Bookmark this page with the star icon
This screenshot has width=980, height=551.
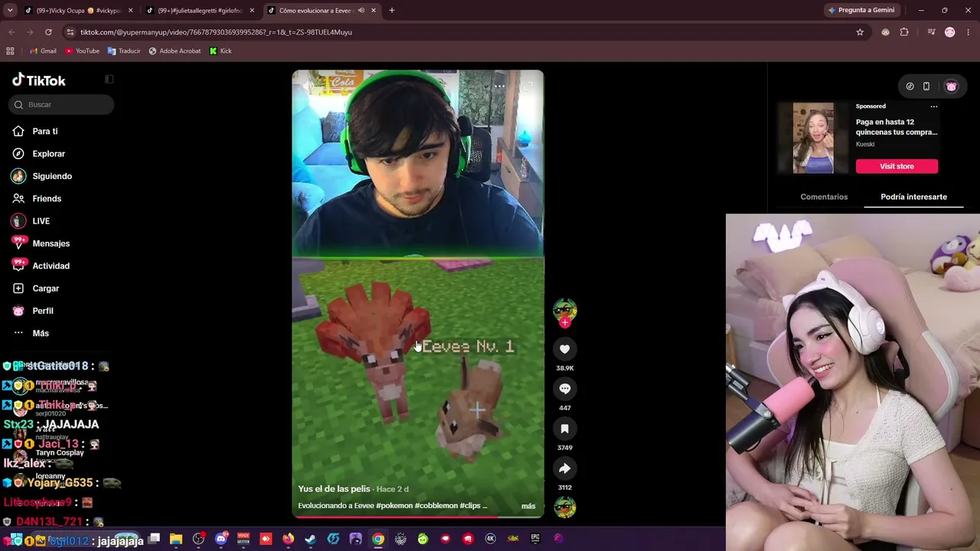point(860,32)
